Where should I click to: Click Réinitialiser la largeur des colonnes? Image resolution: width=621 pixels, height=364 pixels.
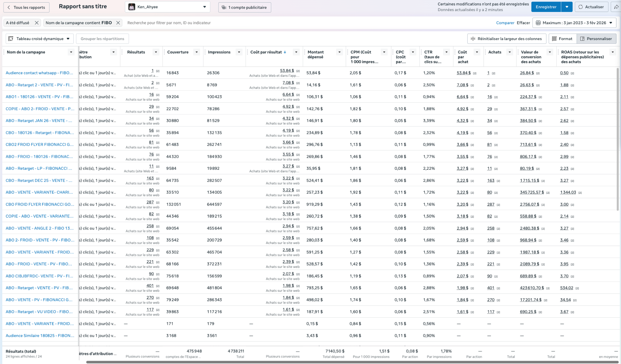(x=507, y=39)
